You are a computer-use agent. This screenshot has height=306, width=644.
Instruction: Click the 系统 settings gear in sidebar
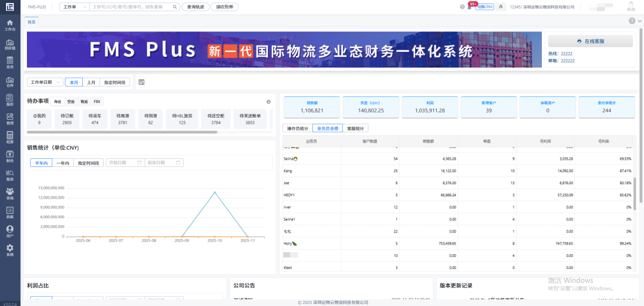click(x=10, y=250)
